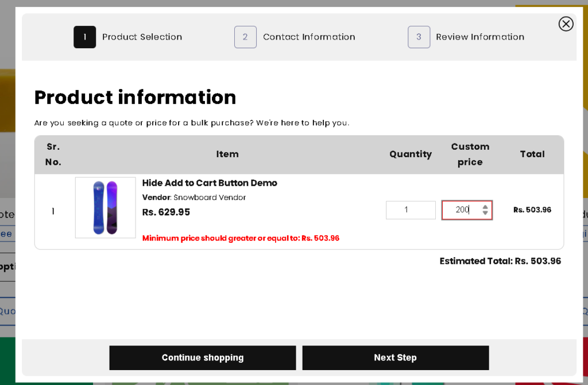Click the Quantity column header
The height and width of the screenshot is (385, 588).
pyautogui.click(x=411, y=154)
